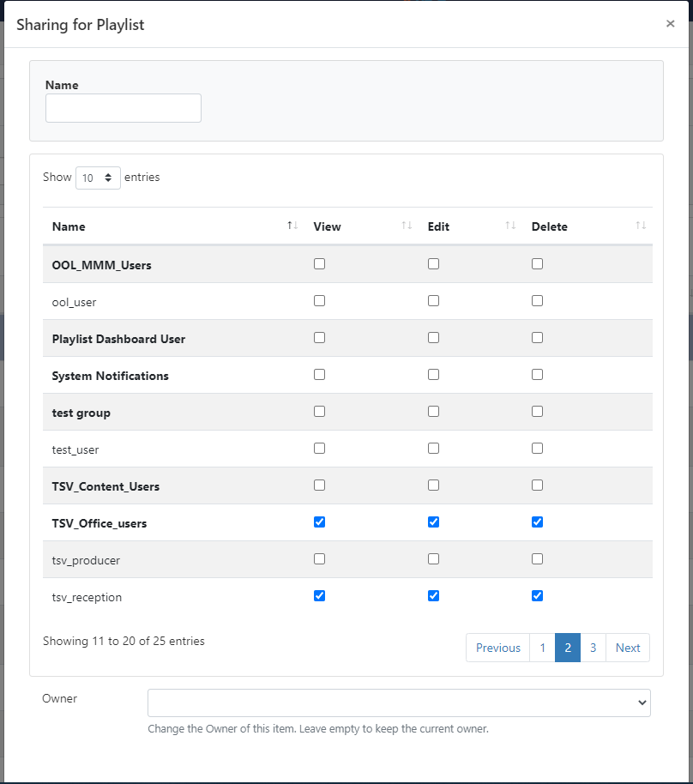Tick View for System Notifications
This screenshot has height=784, width=693.
coord(320,375)
